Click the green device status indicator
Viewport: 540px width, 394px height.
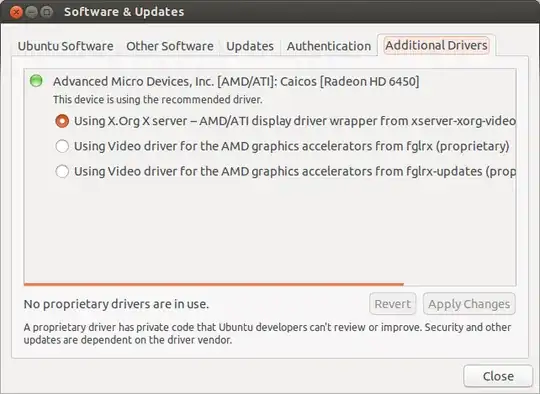tap(36, 81)
